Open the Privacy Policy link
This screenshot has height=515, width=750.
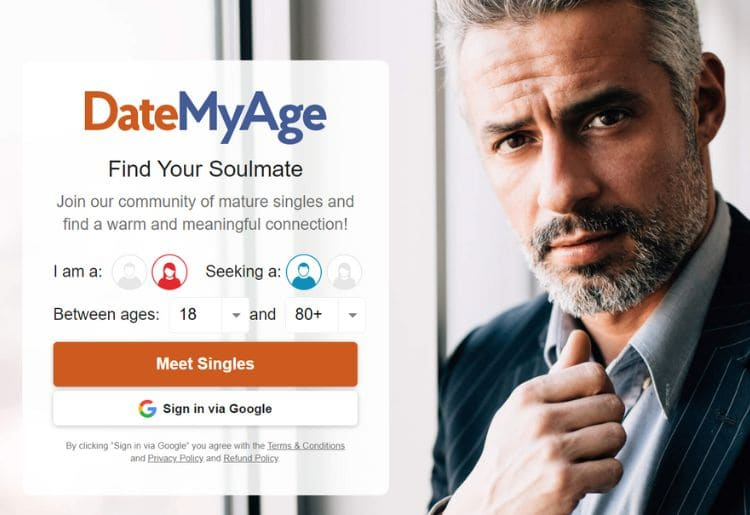point(175,458)
